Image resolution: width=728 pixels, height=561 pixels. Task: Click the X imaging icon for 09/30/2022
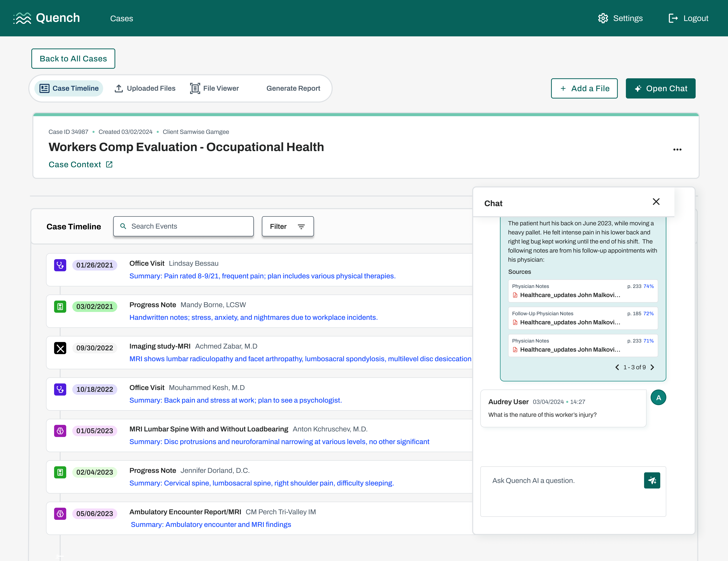60,348
